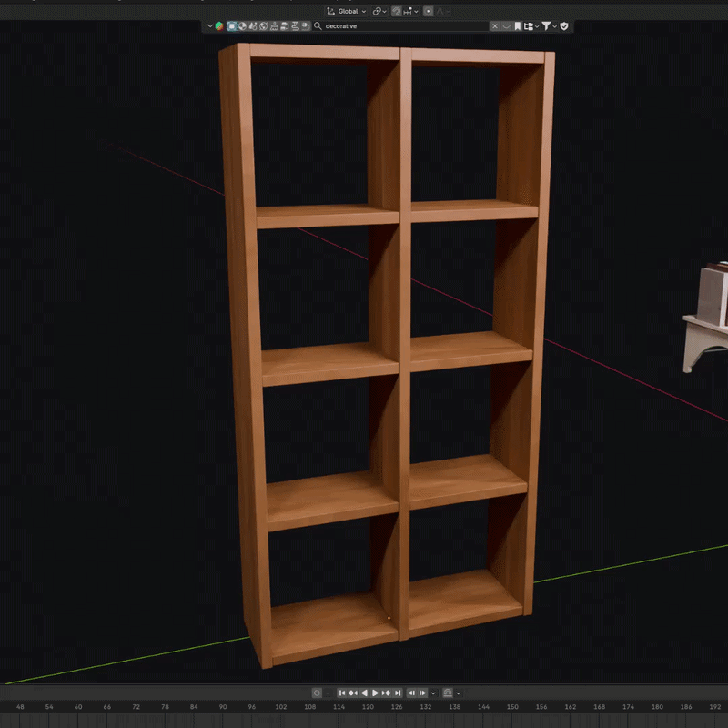Jump to the first frame

point(342,693)
